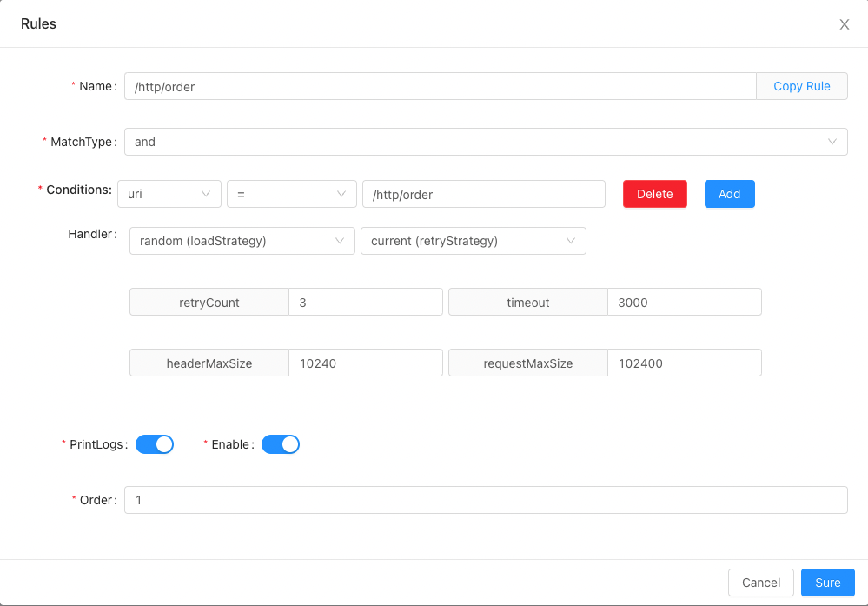Image resolution: width=868 pixels, height=606 pixels.
Task: Cancel the rule editing
Action: pyautogui.click(x=760, y=583)
